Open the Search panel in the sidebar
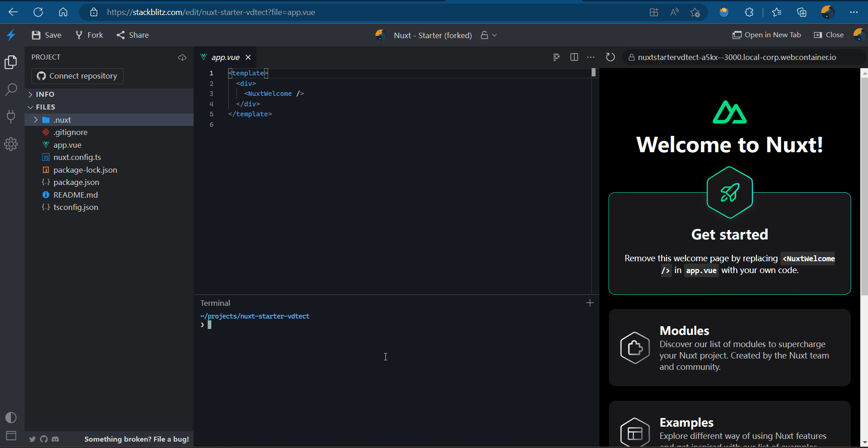Screen dimensions: 868x448 [11, 90]
